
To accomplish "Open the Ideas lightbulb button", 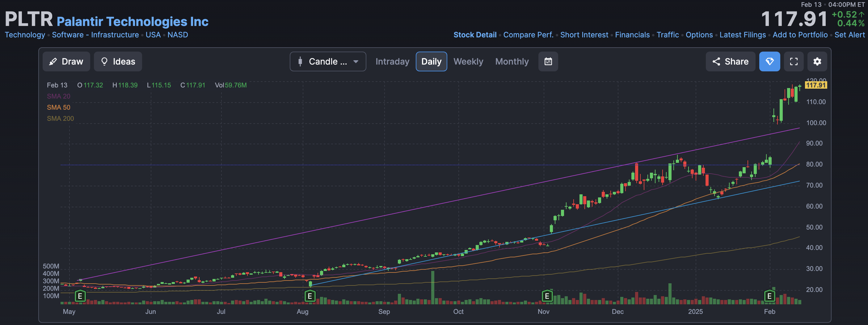I will [x=118, y=61].
